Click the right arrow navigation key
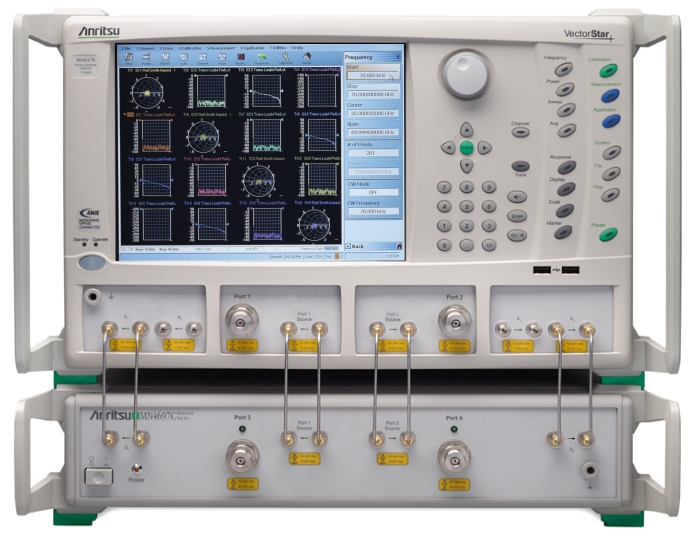This screenshot has width=697, height=538. (484, 148)
